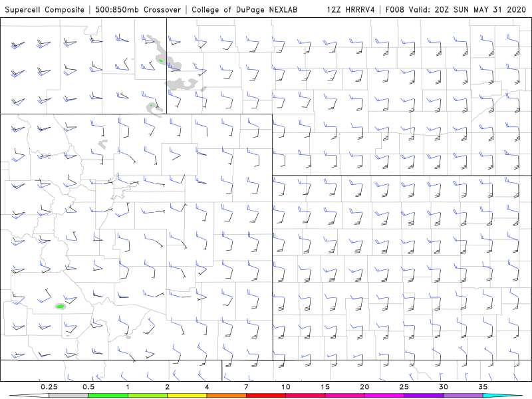Image resolution: width=532 pixels, height=399 pixels.
Task: Click the "500:850mb Crossover" header label
Action: point(138,10)
